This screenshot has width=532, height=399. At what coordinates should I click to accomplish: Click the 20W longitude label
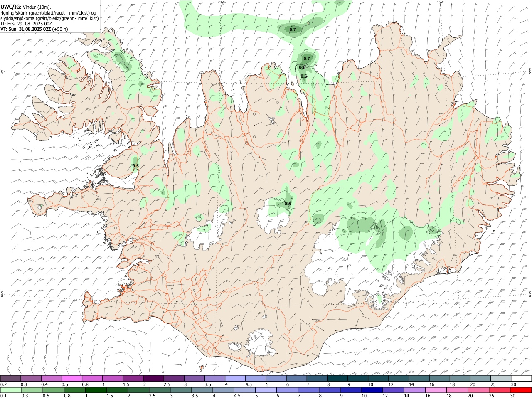tap(221, 2)
